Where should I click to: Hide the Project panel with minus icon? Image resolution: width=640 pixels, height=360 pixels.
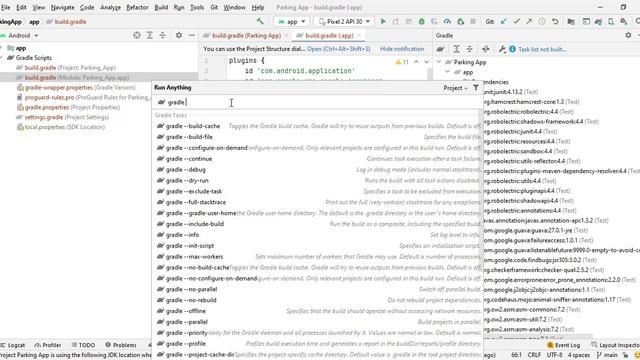(x=191, y=36)
